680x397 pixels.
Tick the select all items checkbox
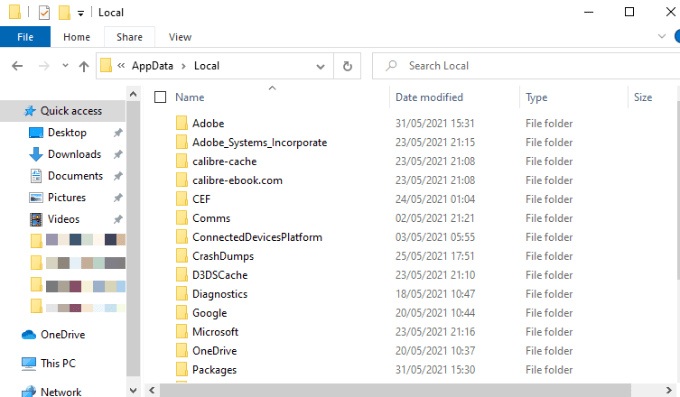pos(160,97)
